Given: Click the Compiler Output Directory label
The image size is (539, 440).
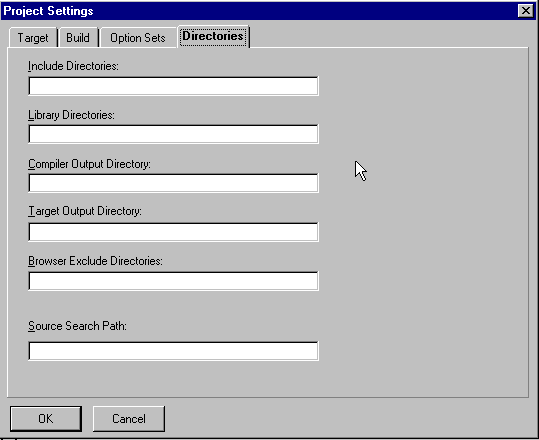Looking at the screenshot, I should (x=89, y=164).
